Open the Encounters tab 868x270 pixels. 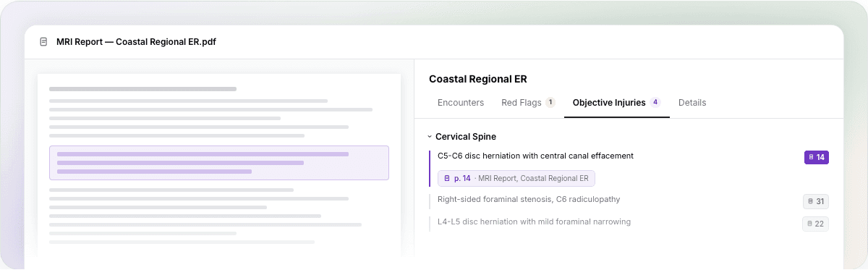coord(461,103)
